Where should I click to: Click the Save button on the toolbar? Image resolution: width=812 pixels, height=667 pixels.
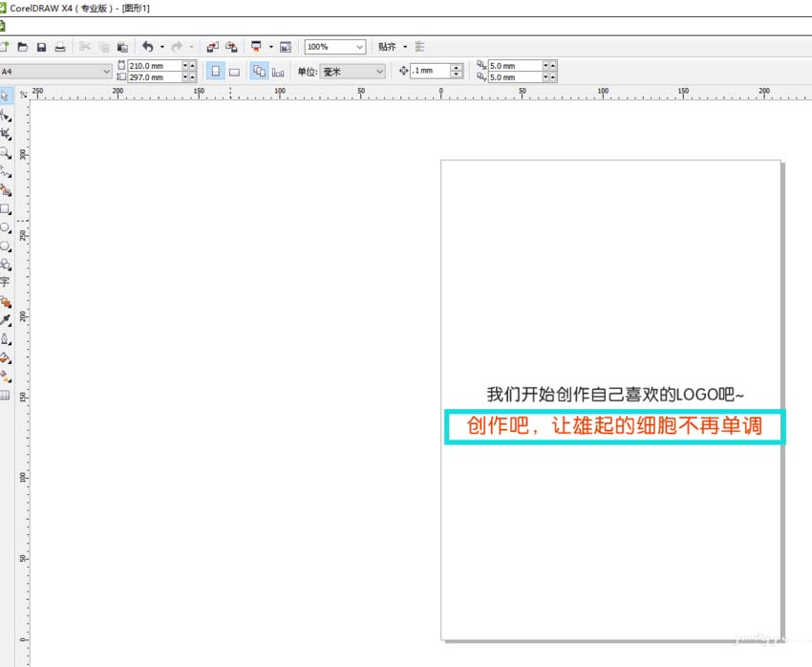click(x=42, y=46)
